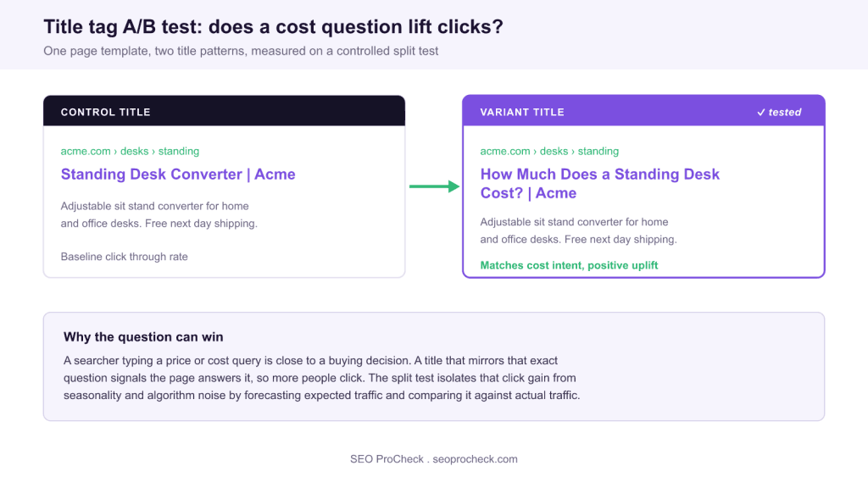Click the Why the question can win heading

click(x=143, y=337)
